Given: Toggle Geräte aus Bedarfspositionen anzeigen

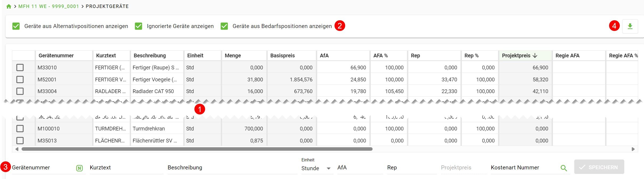Looking at the screenshot, I should click(x=224, y=26).
